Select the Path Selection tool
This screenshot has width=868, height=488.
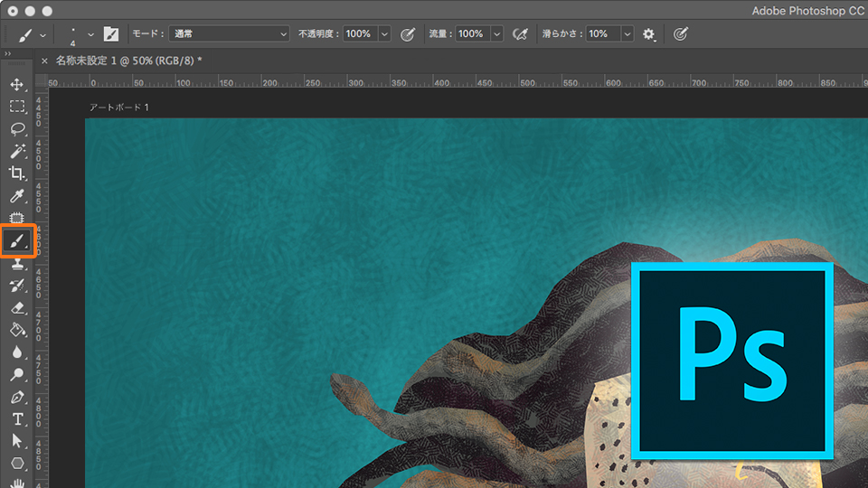click(x=17, y=441)
